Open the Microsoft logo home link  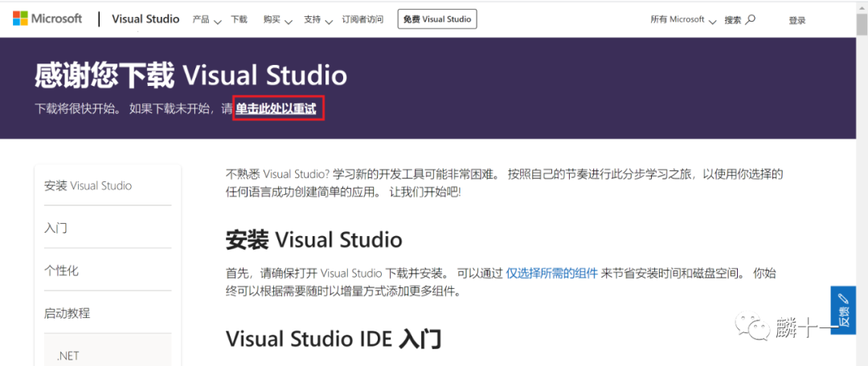click(47, 18)
